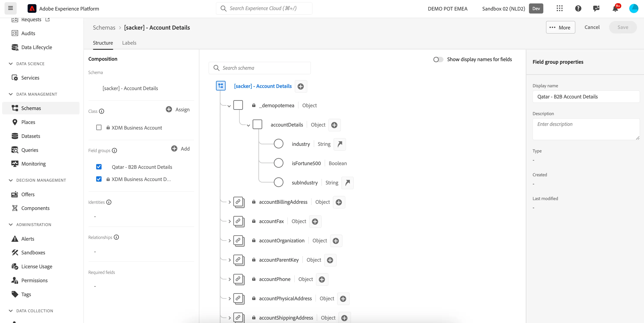This screenshot has width=644, height=323.
Task: Add field to accountPhysicalAddress with plus icon
Action: (x=343, y=299)
